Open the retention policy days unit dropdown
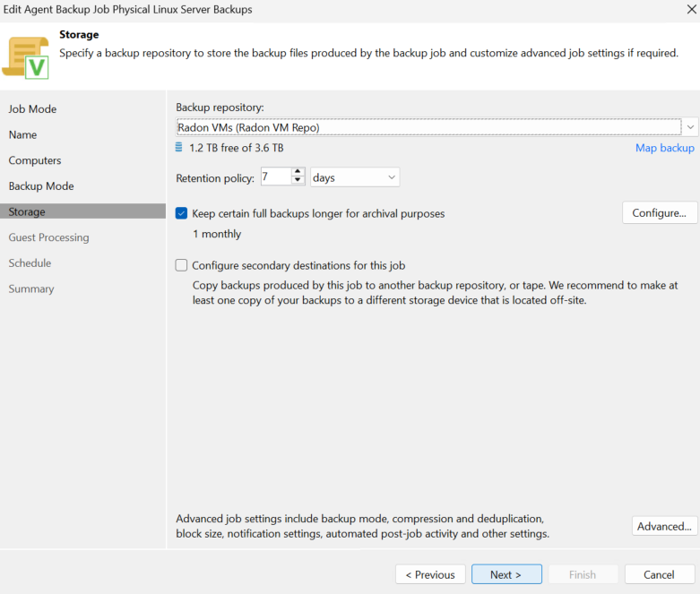Image resolution: width=700 pixels, height=594 pixels. coord(354,177)
